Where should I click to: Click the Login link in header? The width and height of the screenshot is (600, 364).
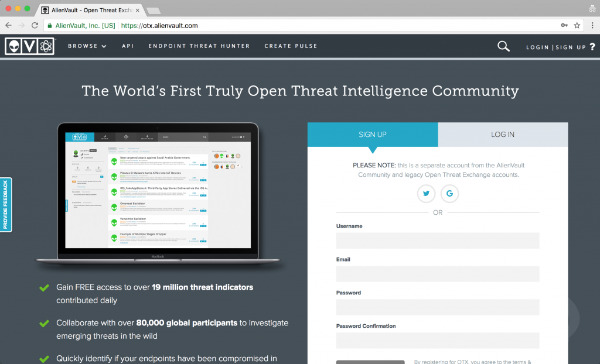(x=537, y=47)
